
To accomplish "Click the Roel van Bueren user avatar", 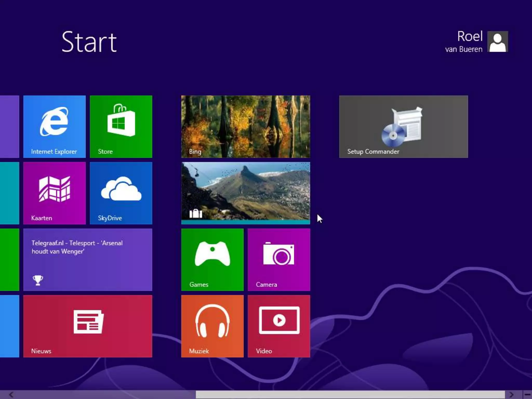I will pyautogui.click(x=498, y=42).
